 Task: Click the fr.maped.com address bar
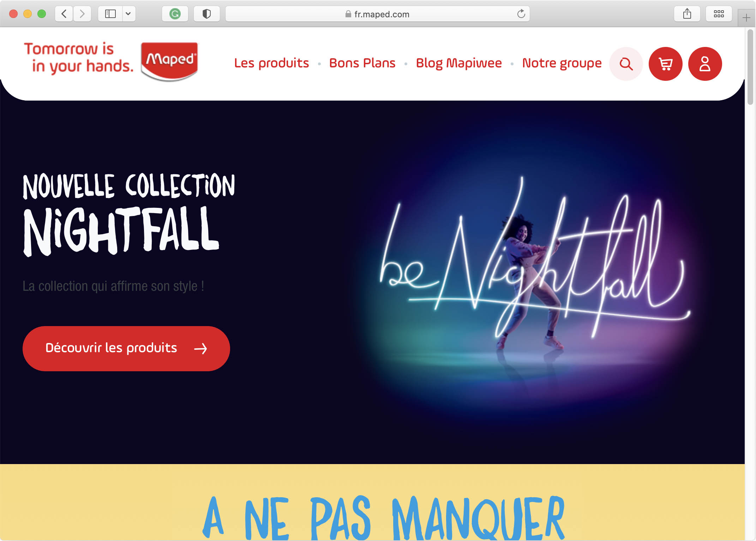[377, 14]
